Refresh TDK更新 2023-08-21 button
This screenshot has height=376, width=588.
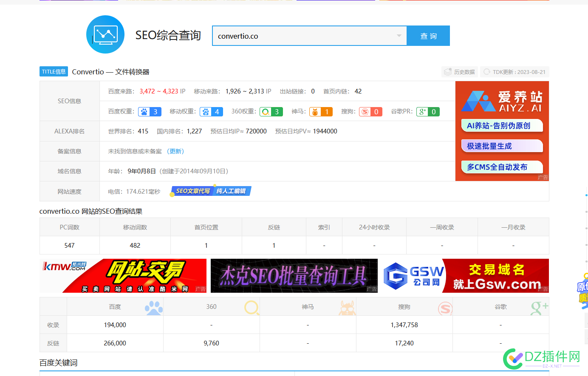514,72
